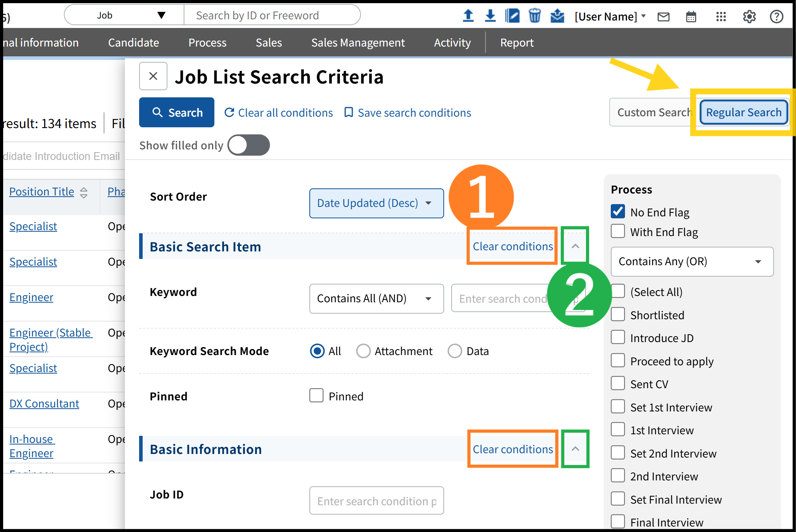
Task: Select the Attachment radio button
Action: coord(363,351)
